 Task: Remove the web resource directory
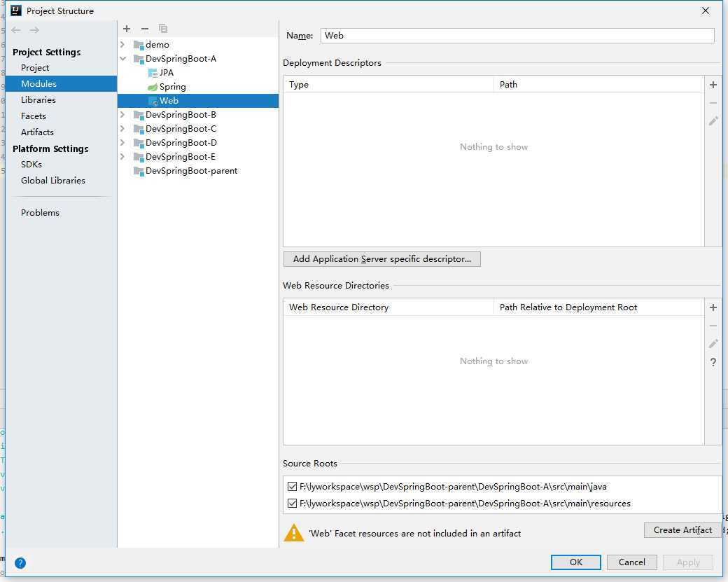pyautogui.click(x=713, y=326)
